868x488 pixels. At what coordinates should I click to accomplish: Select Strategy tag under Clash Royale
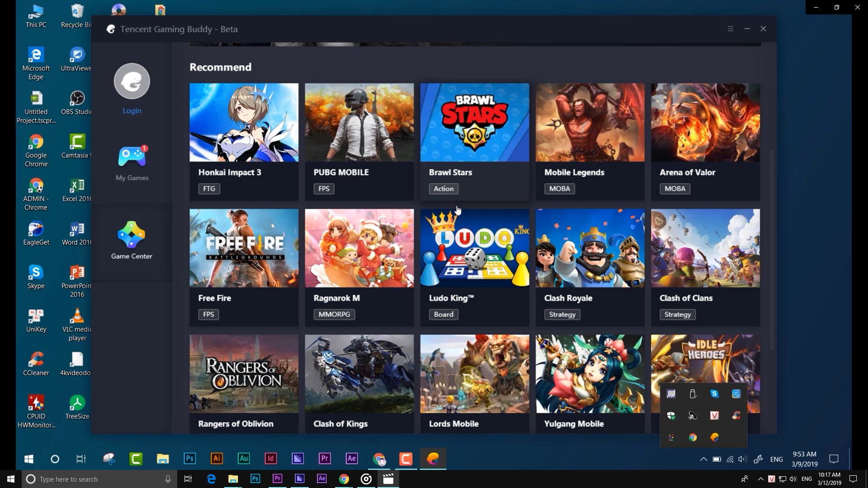(x=562, y=314)
